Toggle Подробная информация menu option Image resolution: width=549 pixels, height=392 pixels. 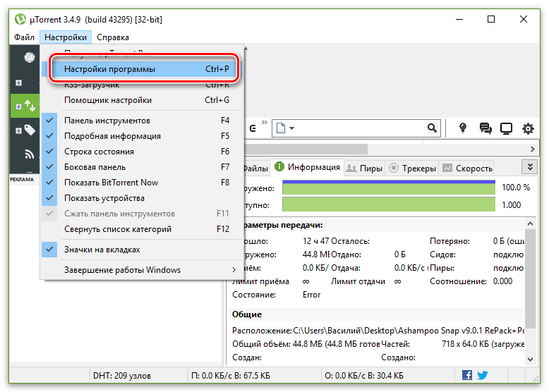[142, 136]
